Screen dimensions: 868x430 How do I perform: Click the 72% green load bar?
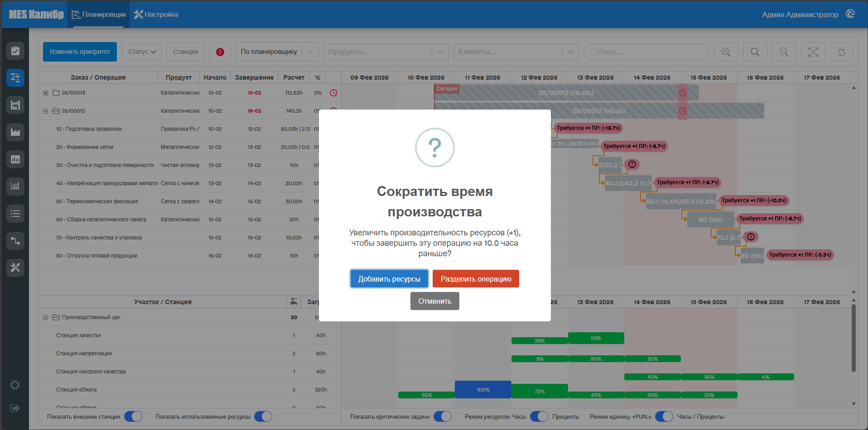click(x=540, y=391)
